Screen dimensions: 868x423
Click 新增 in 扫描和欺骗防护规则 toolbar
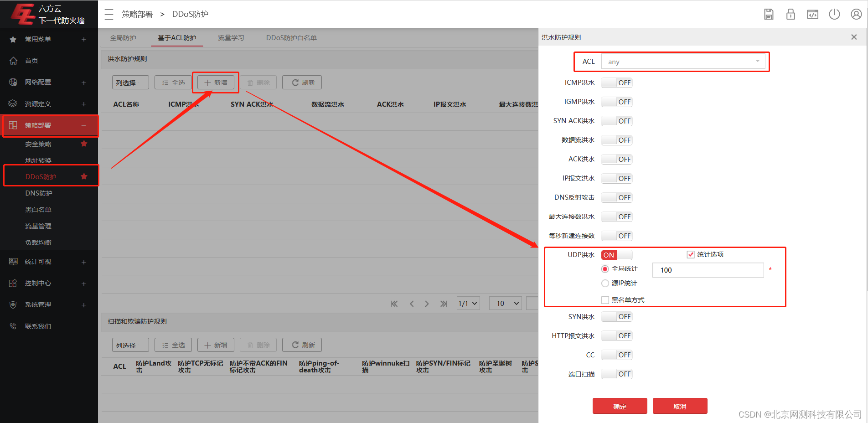pos(216,345)
